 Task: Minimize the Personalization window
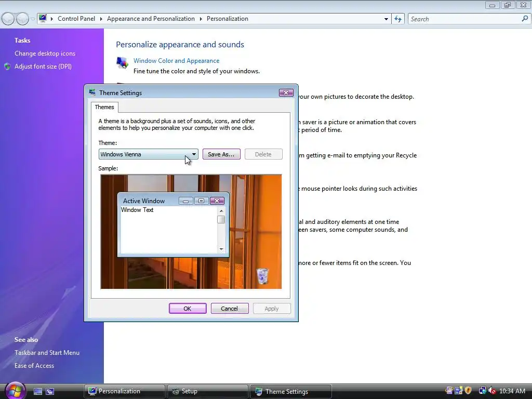click(x=493, y=5)
